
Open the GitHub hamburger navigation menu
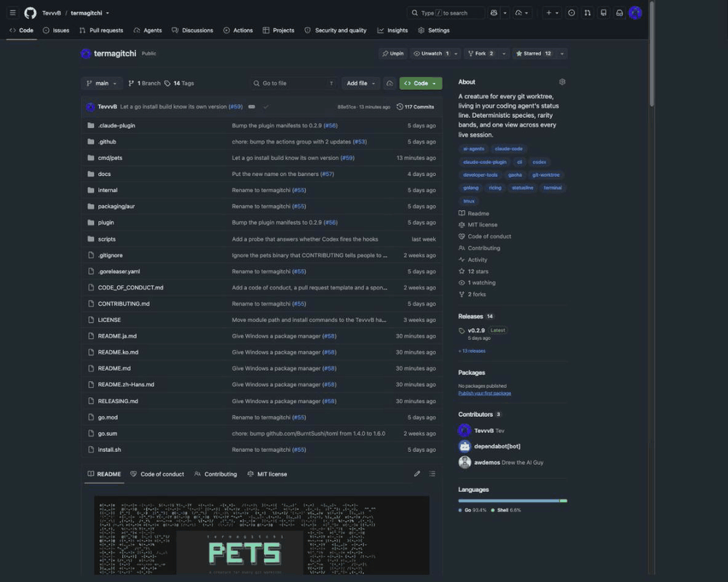(12, 13)
